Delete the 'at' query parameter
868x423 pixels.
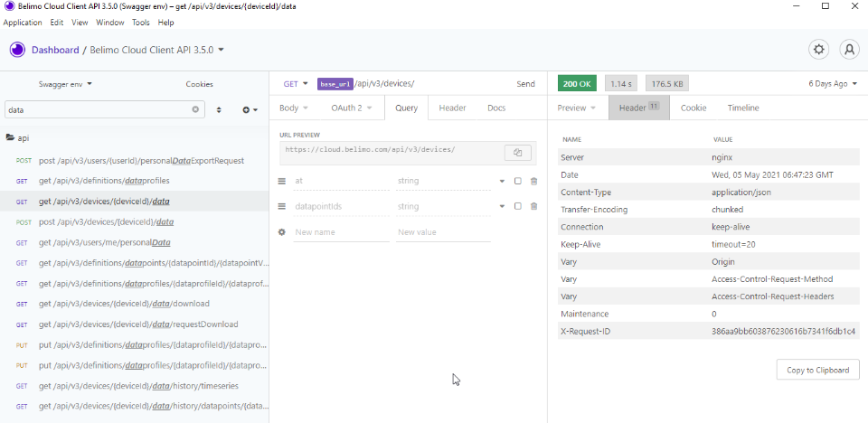(533, 181)
